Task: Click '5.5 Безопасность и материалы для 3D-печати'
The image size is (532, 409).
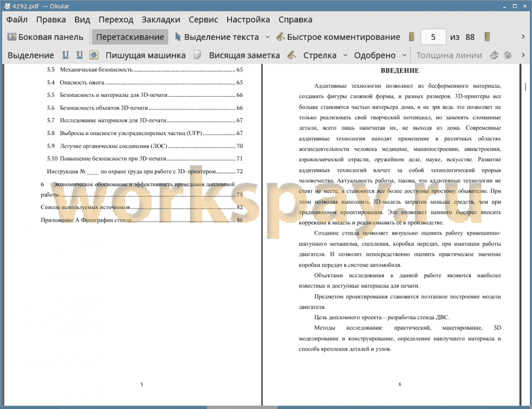Action: click(x=145, y=95)
